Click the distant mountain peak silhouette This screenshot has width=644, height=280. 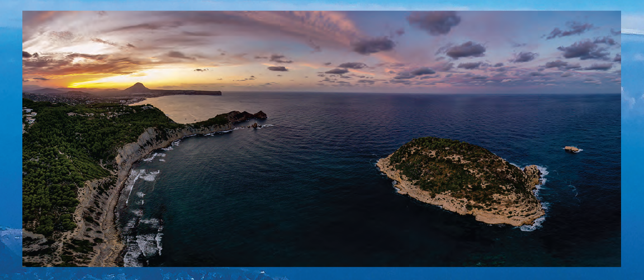(x=138, y=87)
